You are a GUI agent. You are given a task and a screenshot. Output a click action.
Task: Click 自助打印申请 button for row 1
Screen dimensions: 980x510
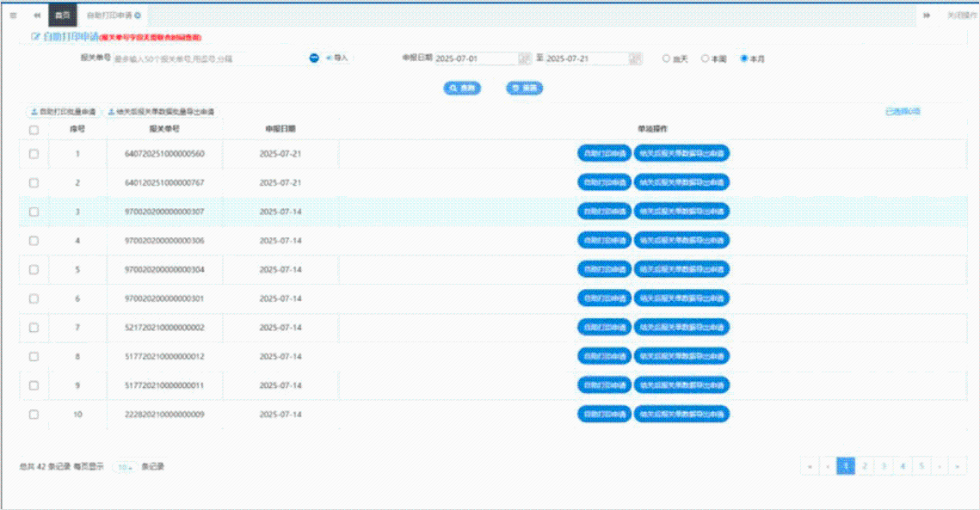click(x=604, y=153)
